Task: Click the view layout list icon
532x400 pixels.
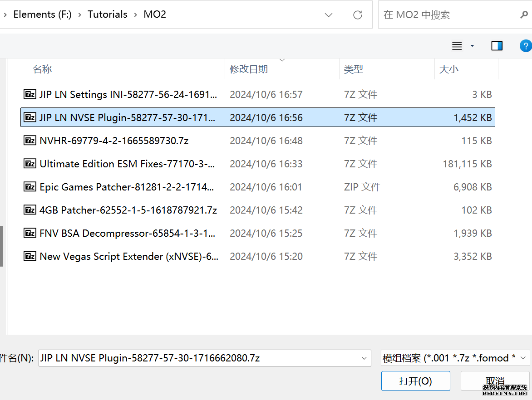Action: 457,46
